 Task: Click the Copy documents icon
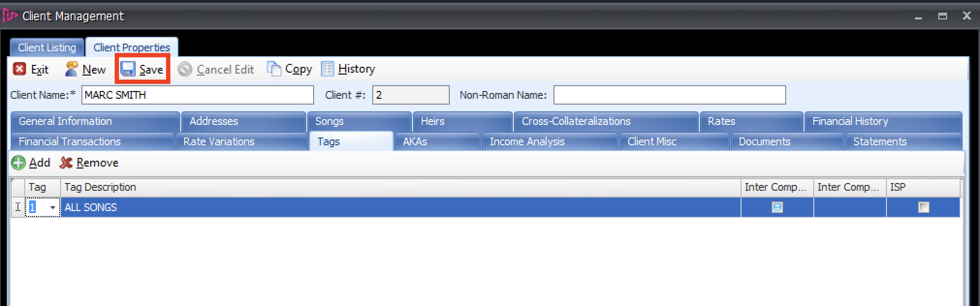pos(274,69)
